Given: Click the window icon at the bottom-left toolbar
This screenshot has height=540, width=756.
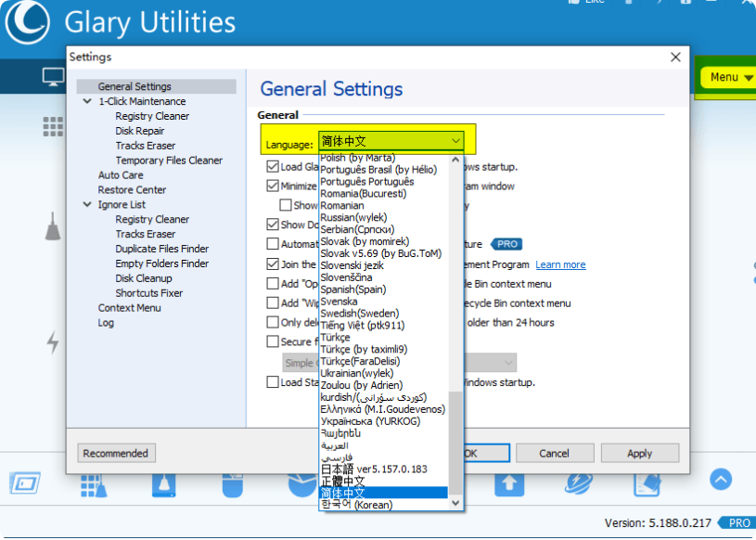Looking at the screenshot, I should tap(25, 482).
